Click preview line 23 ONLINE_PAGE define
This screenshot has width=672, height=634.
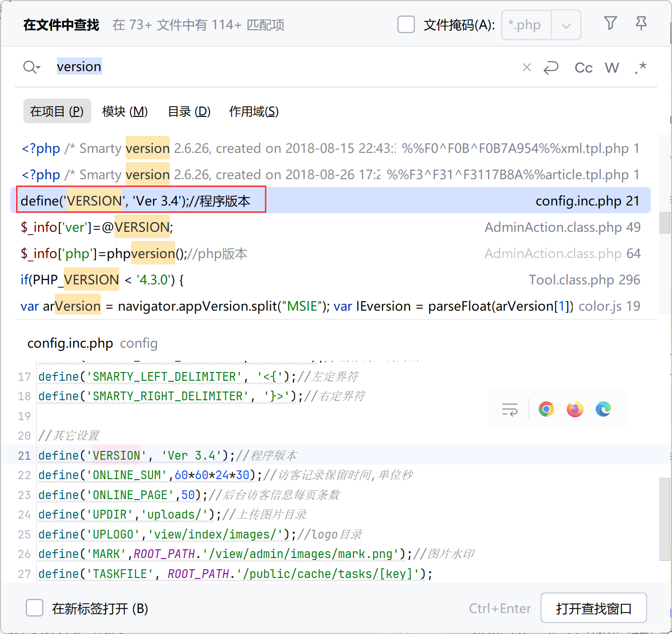tap(189, 495)
